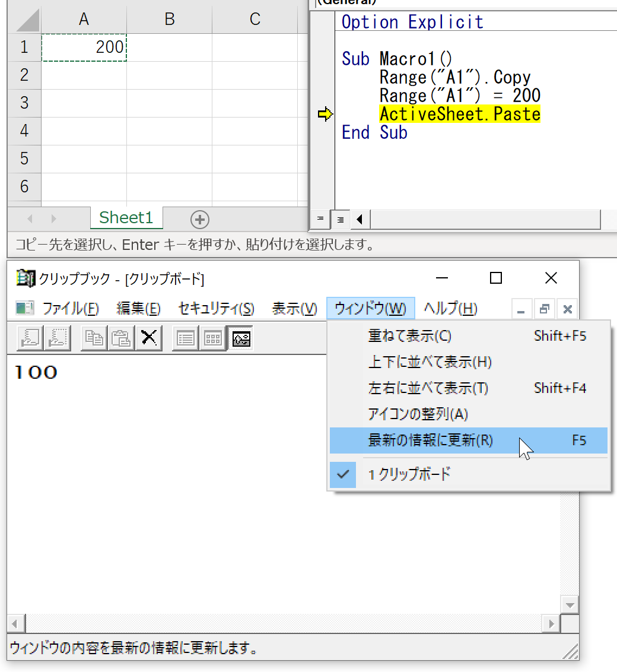
Task: Choose 重ねて表示(C) from Window menu
Action: coord(469,336)
